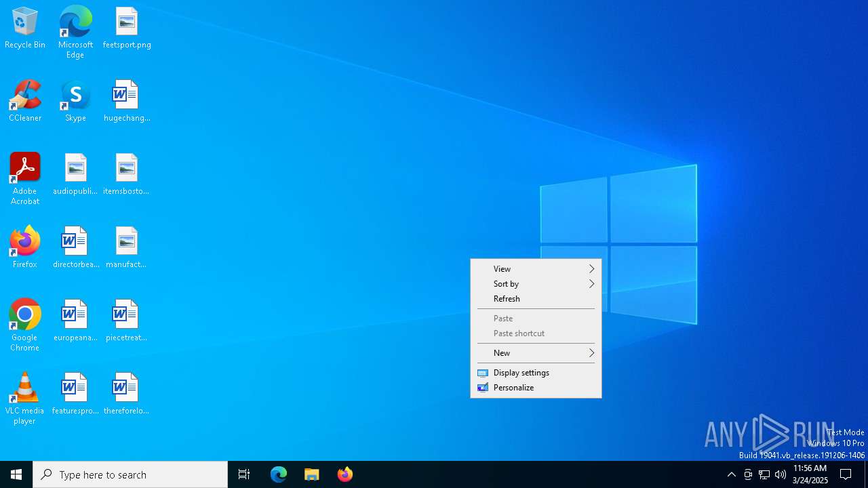Screen dimensions: 868x488
Task: Open Task View from the taskbar
Action: 244,474
